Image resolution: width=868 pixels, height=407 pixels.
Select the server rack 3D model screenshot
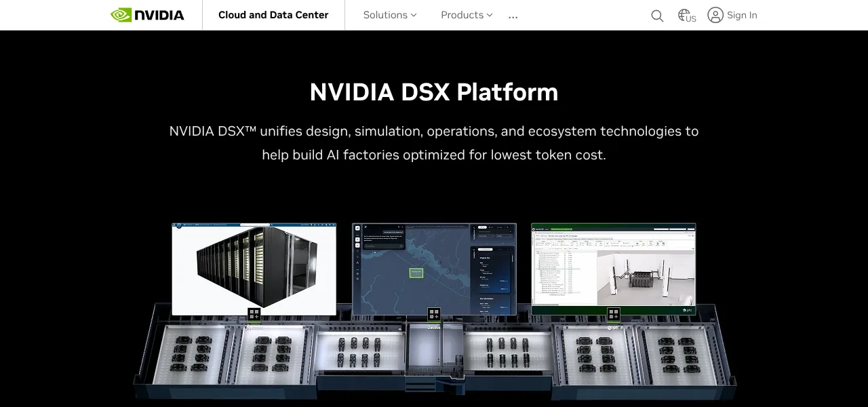click(254, 269)
